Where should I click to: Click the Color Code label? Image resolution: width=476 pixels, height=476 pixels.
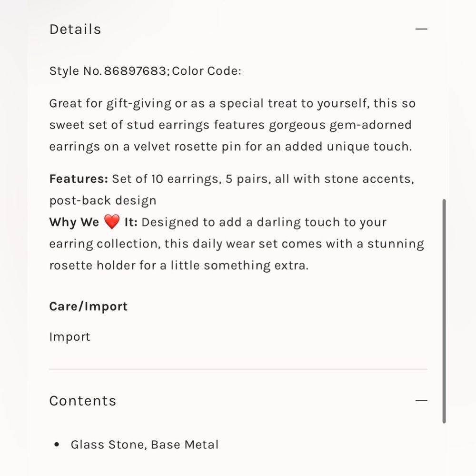(207, 71)
